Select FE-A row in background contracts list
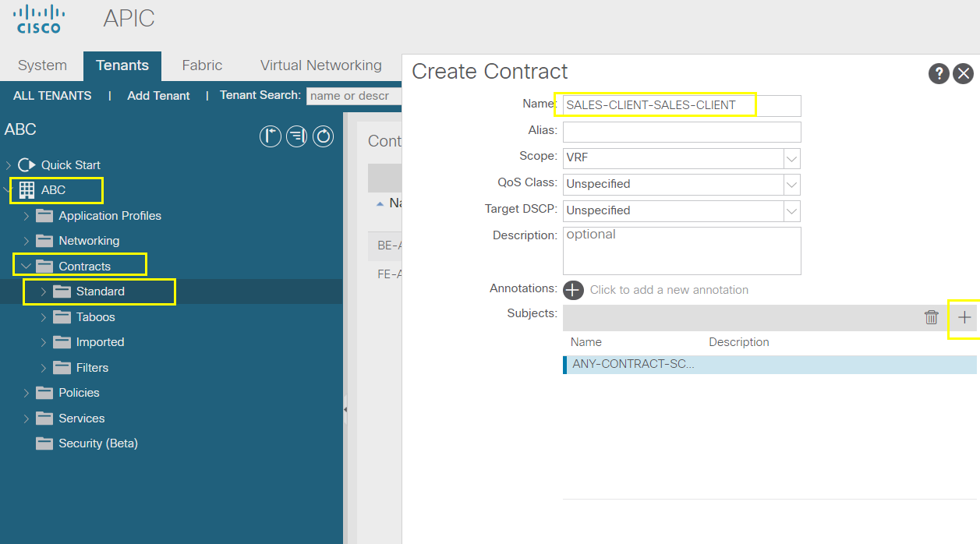This screenshot has height=544, width=980. click(x=385, y=274)
